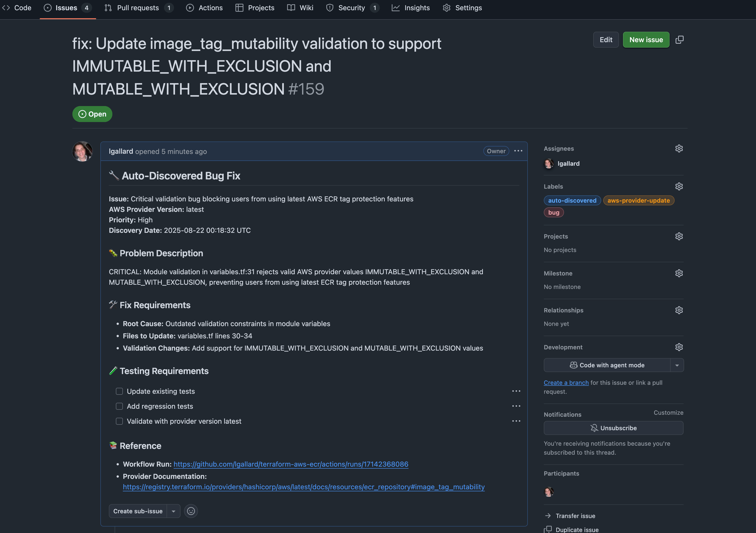Click the Auto-Discovered Bug Fix heading
The width and height of the screenshot is (756, 533).
[x=175, y=176]
